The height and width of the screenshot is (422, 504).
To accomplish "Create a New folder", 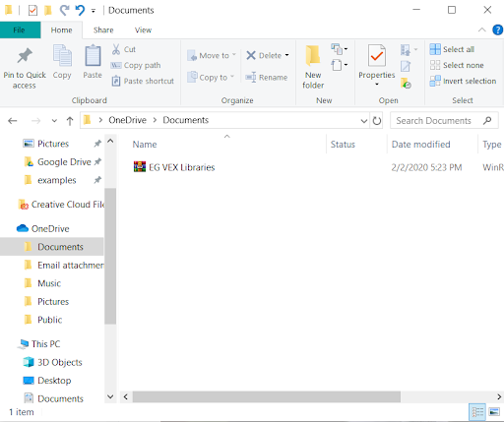I will [x=313, y=67].
